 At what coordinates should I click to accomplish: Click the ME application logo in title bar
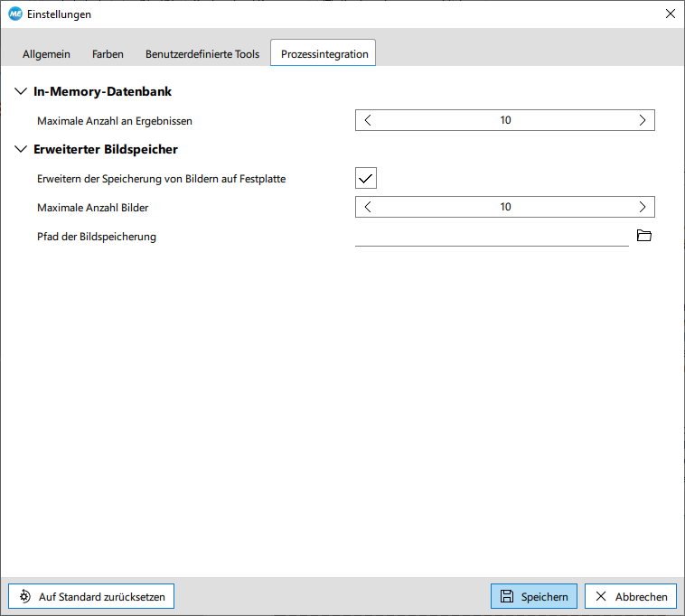pos(14,14)
